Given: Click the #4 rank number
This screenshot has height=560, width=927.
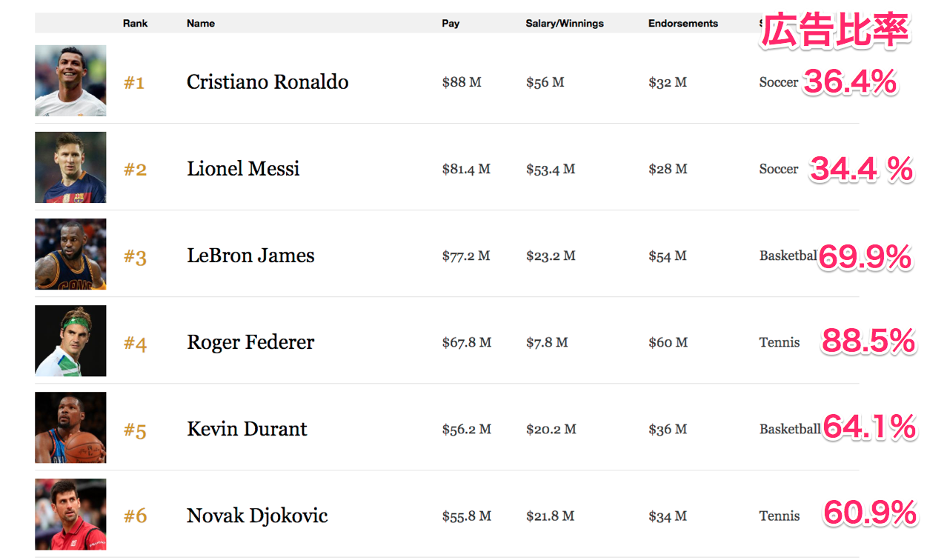Looking at the screenshot, I should pos(135,344).
